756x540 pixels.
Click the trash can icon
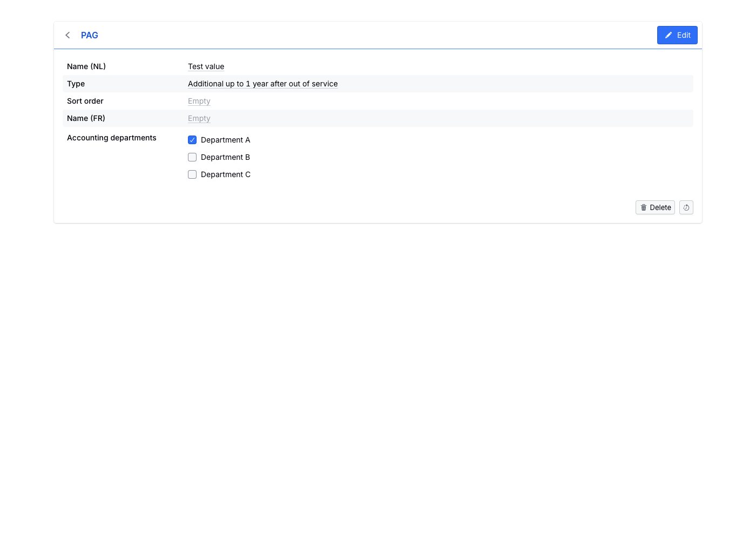644,207
